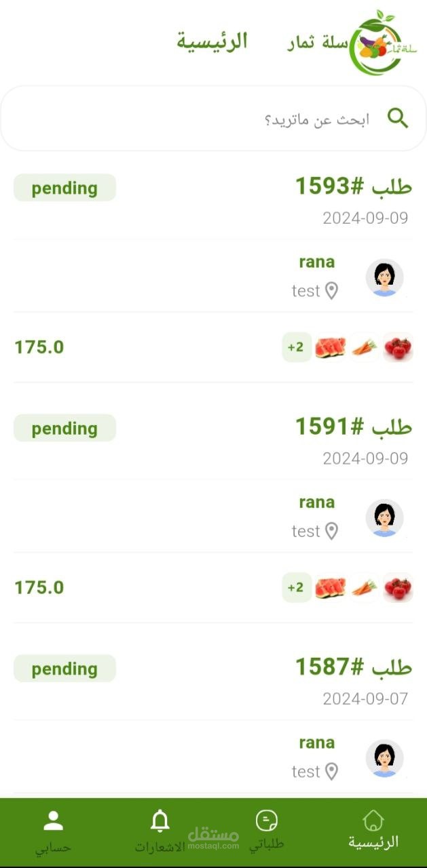Open order طلب #1587 title
The height and width of the screenshot is (868, 427).
[x=353, y=667]
